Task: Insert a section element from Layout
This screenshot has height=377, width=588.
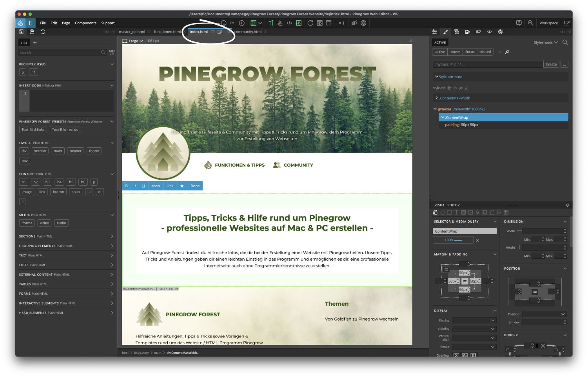Action: (40, 151)
